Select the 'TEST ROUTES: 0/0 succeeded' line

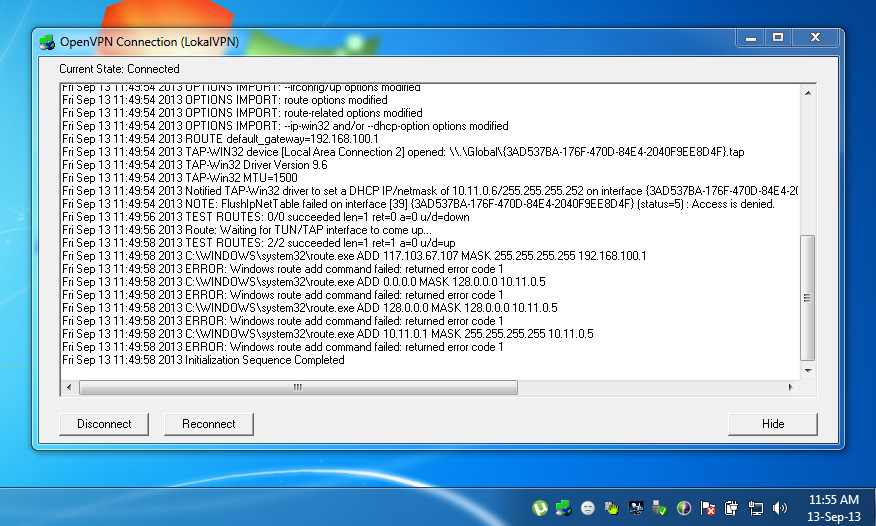click(x=266, y=217)
